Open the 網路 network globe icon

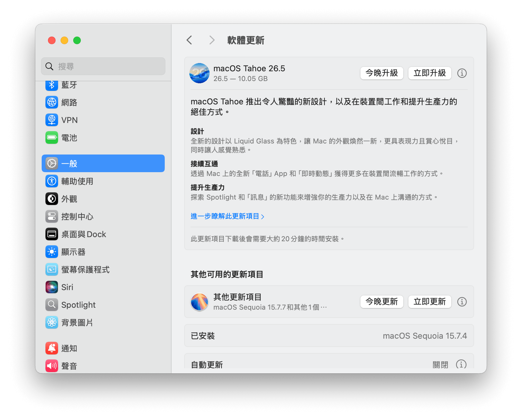tap(52, 102)
